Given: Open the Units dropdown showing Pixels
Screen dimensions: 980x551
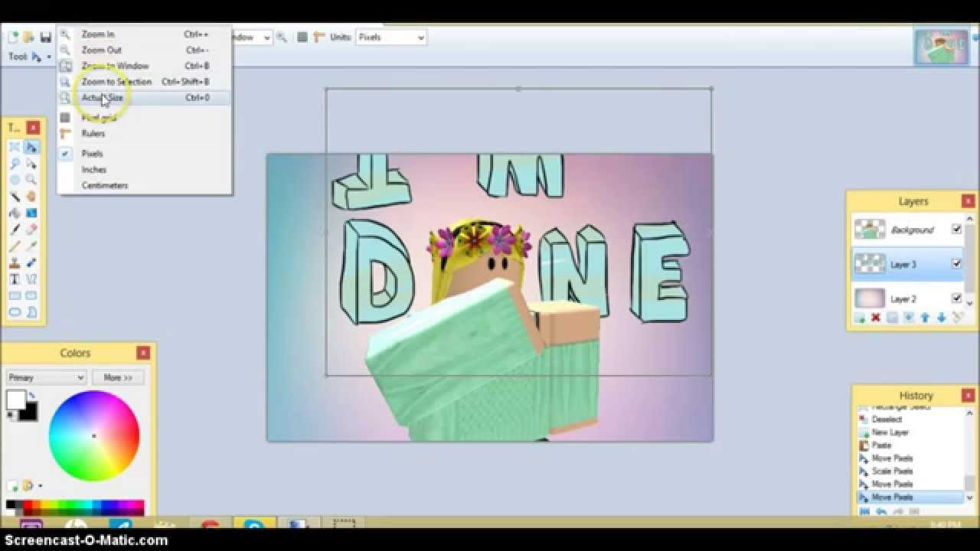Looking at the screenshot, I should tap(390, 37).
